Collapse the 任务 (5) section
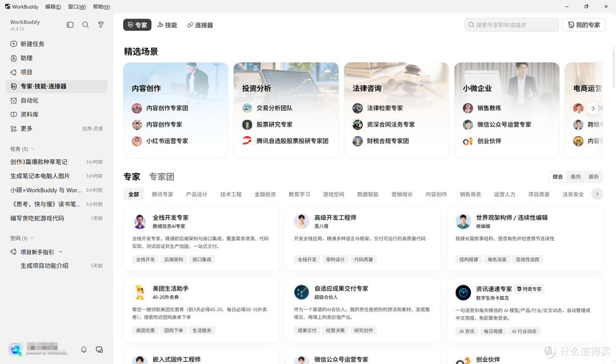 point(33,149)
